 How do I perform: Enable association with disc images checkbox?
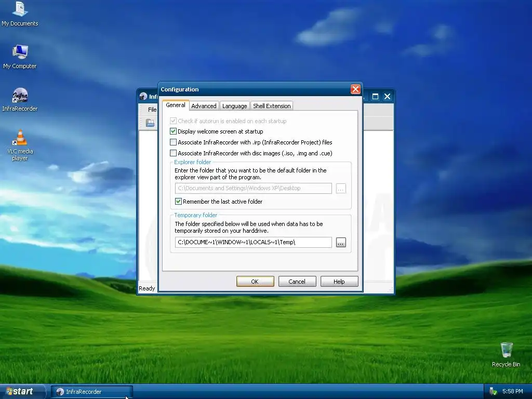click(x=173, y=153)
